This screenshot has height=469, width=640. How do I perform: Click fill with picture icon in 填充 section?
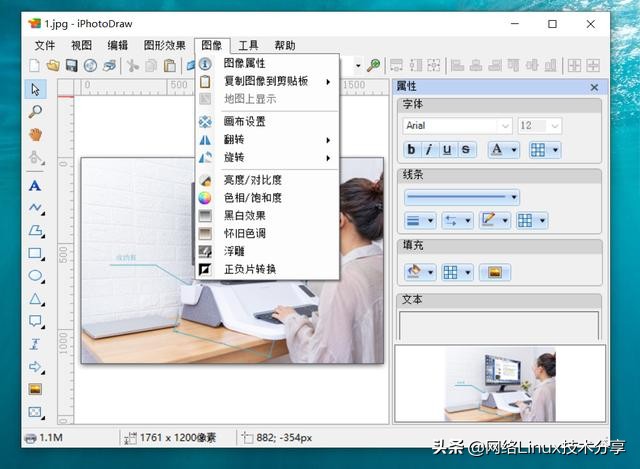(x=495, y=272)
